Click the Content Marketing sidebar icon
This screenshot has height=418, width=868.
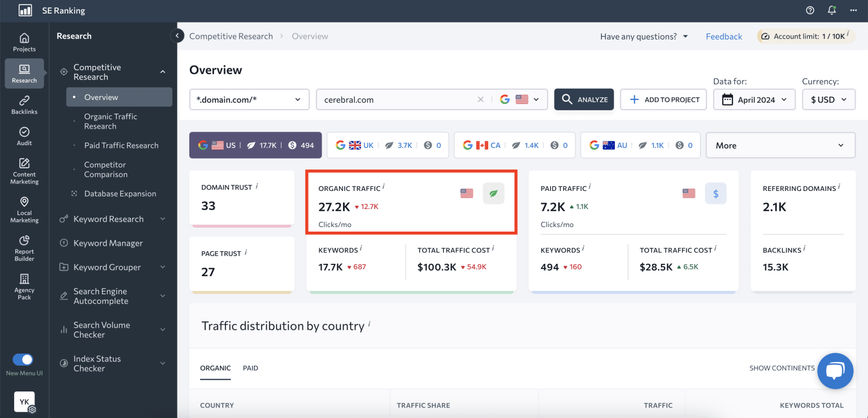(24, 168)
